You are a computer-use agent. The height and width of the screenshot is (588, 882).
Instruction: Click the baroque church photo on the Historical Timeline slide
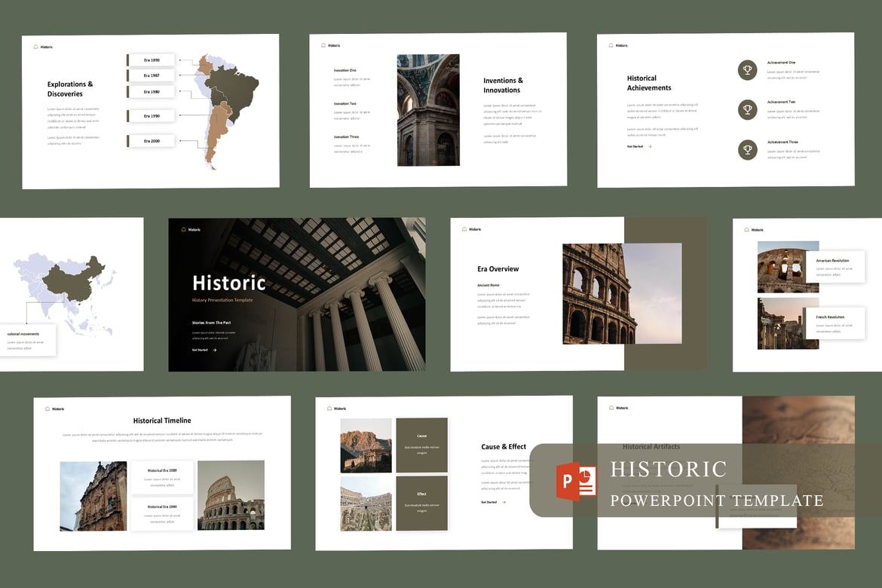click(93, 496)
